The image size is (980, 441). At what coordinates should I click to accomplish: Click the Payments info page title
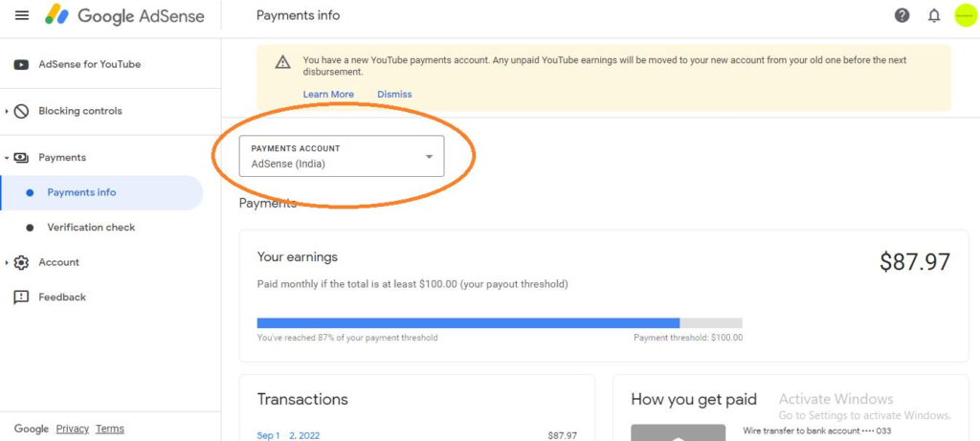pyautogui.click(x=299, y=15)
